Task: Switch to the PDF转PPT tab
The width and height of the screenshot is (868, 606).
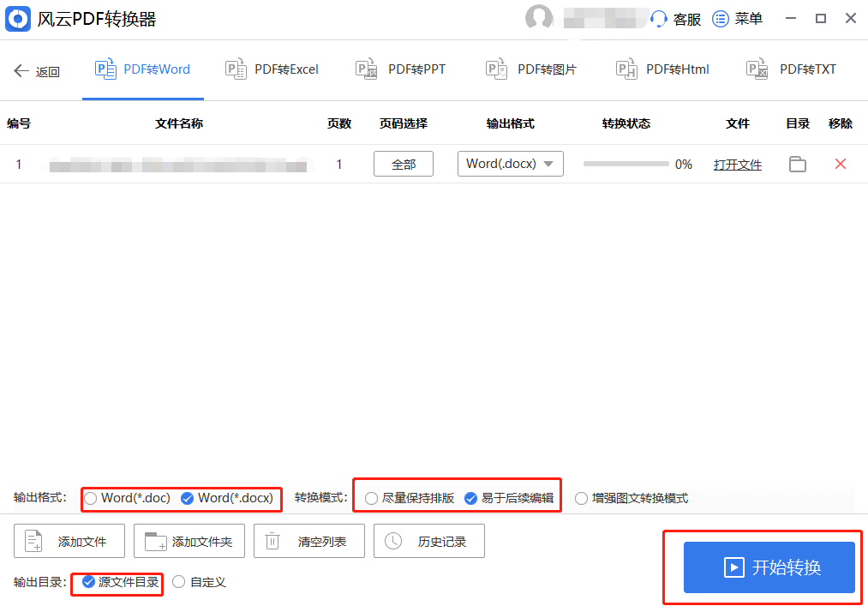Action: coord(400,69)
